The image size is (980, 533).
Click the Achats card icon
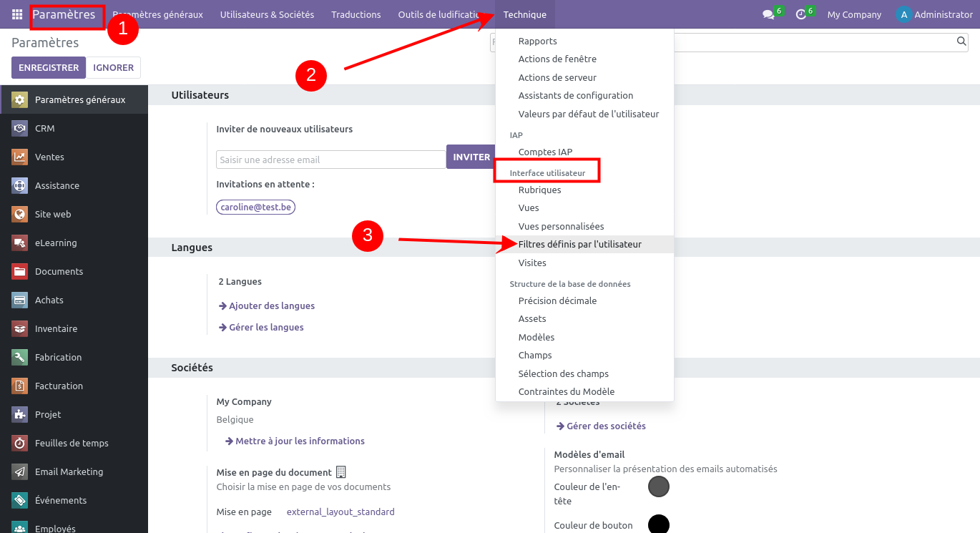[x=20, y=300]
